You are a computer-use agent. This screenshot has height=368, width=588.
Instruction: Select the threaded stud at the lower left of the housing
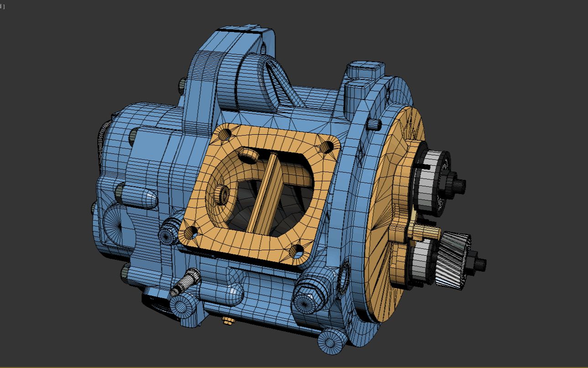(185, 283)
